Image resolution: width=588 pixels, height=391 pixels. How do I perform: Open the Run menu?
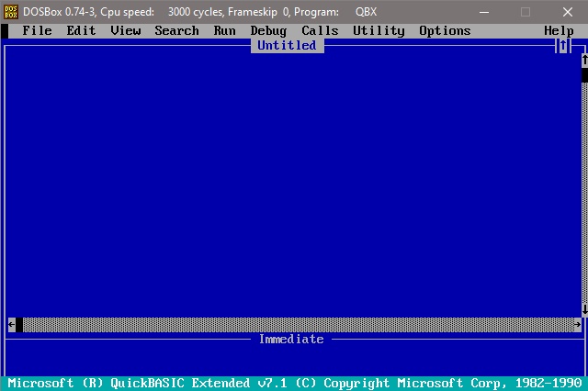point(224,30)
